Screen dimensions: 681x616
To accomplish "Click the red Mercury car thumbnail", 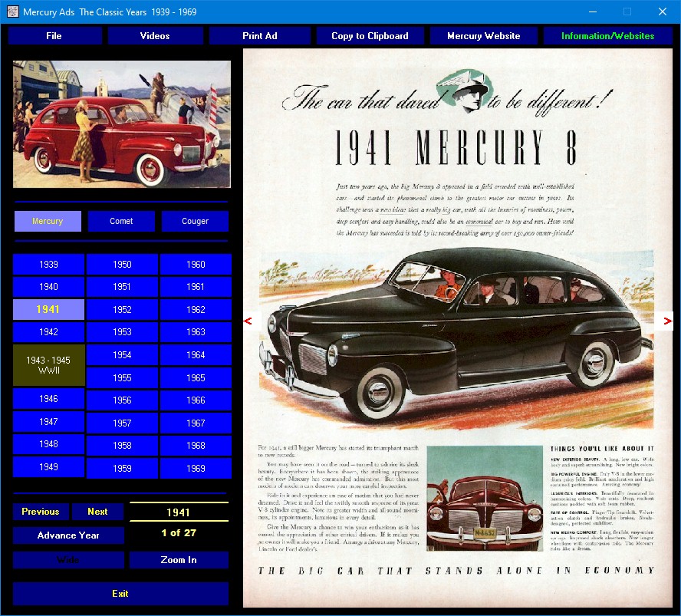I will coord(122,124).
